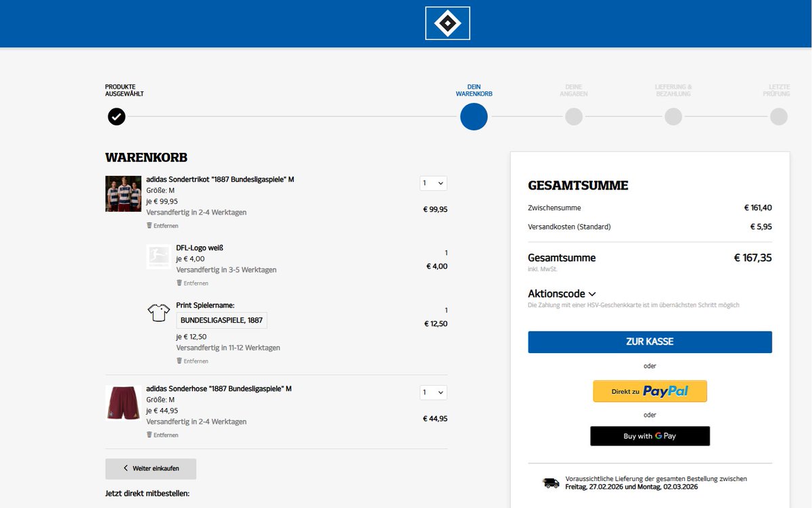Pay via 'Direkt zu PayPal' button

point(650,391)
